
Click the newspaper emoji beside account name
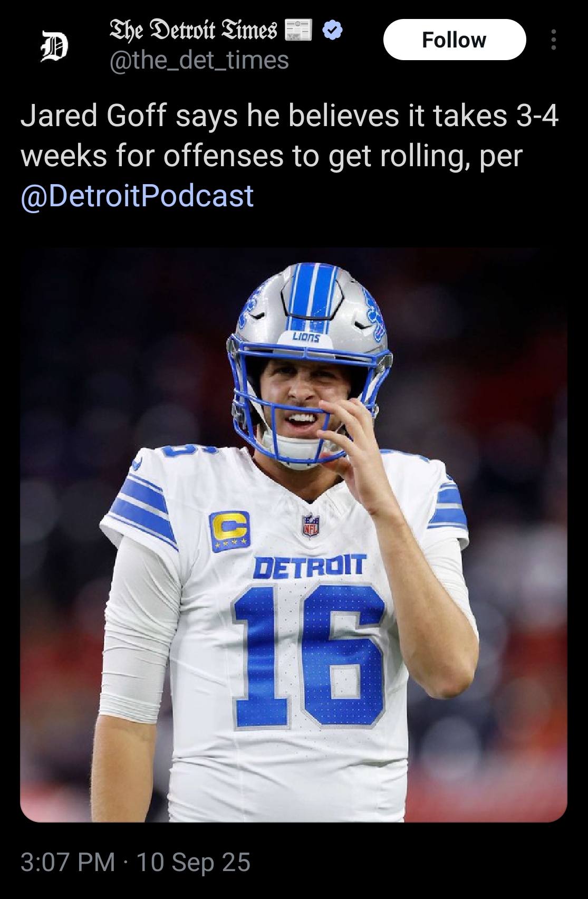(x=298, y=30)
